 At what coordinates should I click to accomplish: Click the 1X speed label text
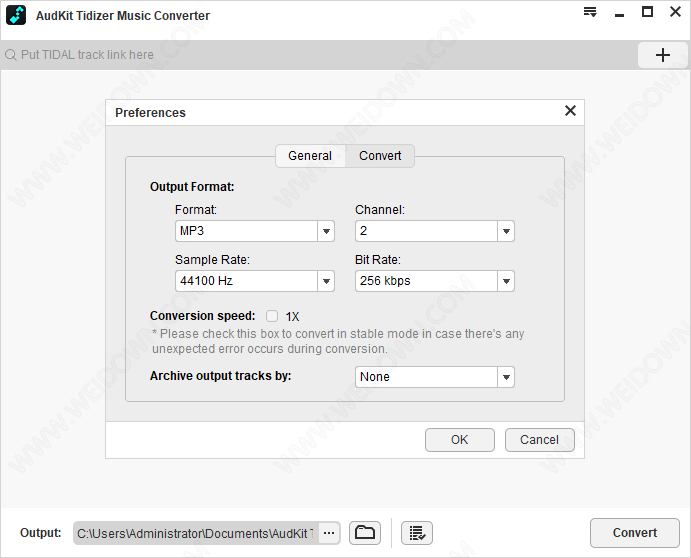coord(292,316)
